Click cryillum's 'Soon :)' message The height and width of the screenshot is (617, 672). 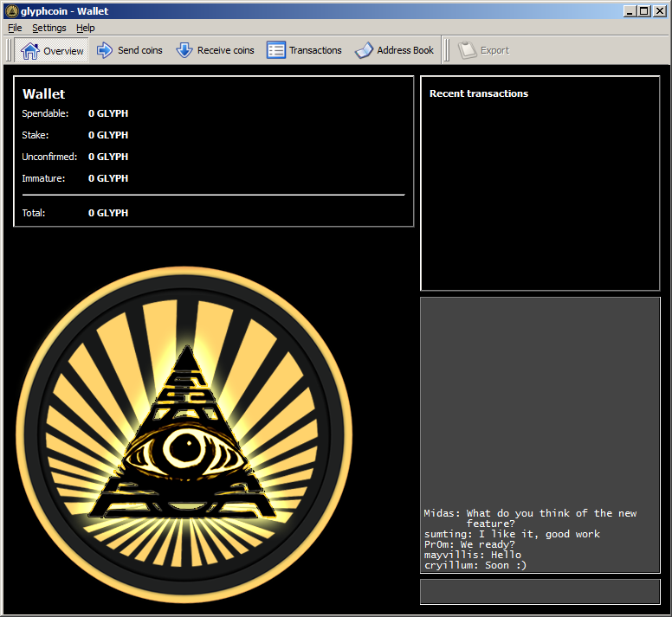click(x=475, y=565)
